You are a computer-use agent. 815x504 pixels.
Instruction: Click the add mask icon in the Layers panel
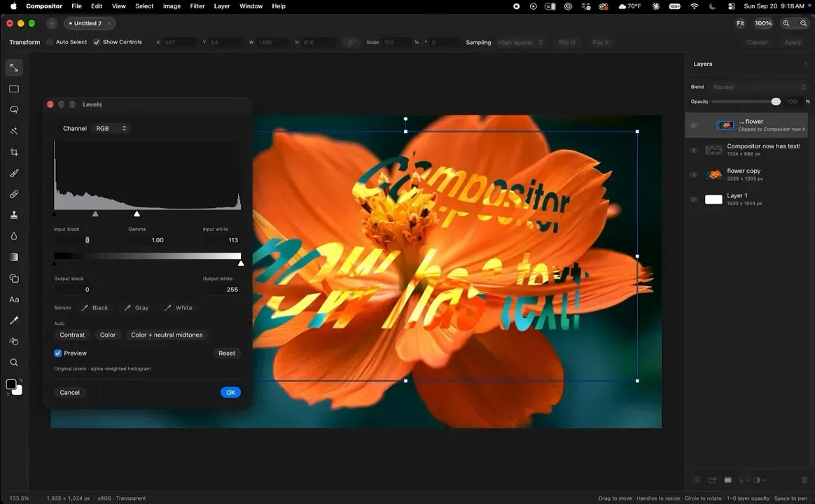pyautogui.click(x=727, y=480)
